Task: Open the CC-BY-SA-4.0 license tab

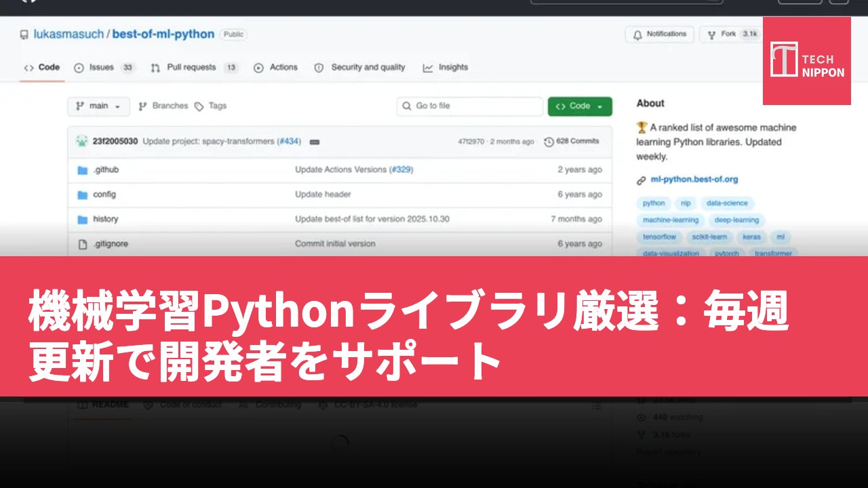Action: pos(368,405)
